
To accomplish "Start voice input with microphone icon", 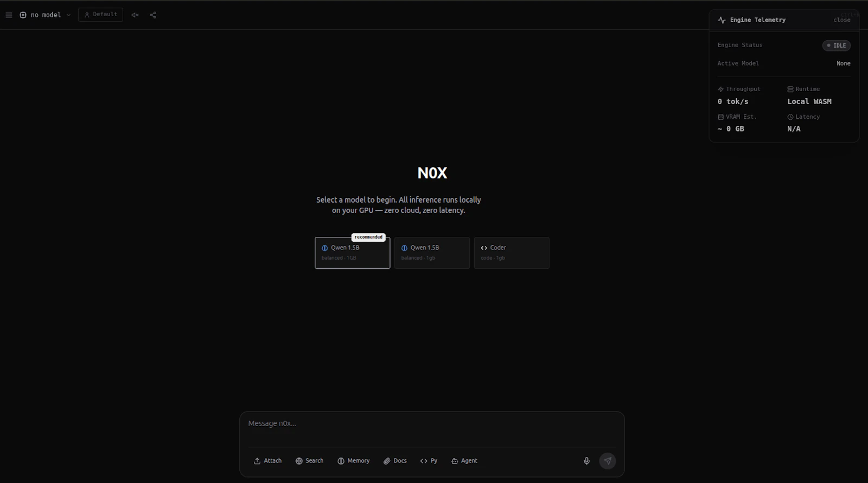I will click(586, 461).
